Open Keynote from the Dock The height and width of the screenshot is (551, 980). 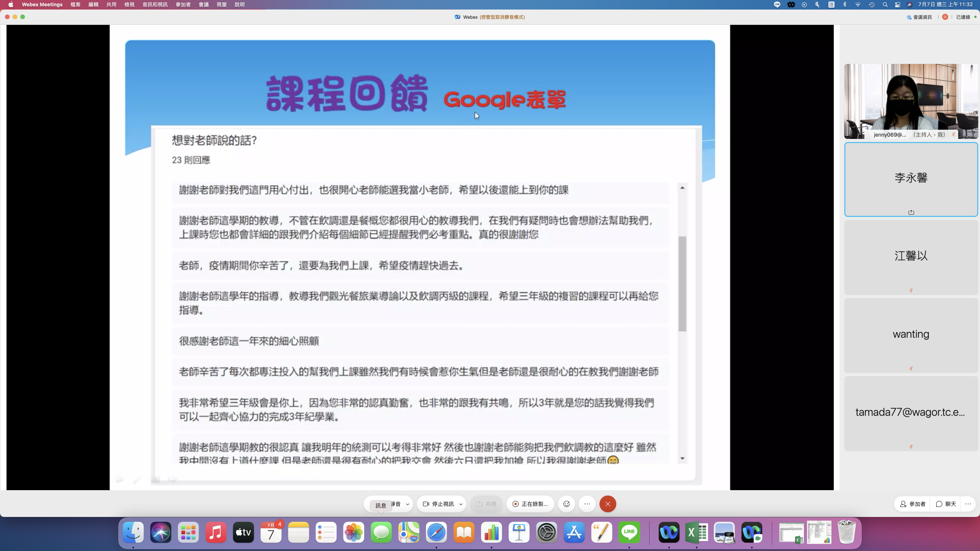(519, 532)
